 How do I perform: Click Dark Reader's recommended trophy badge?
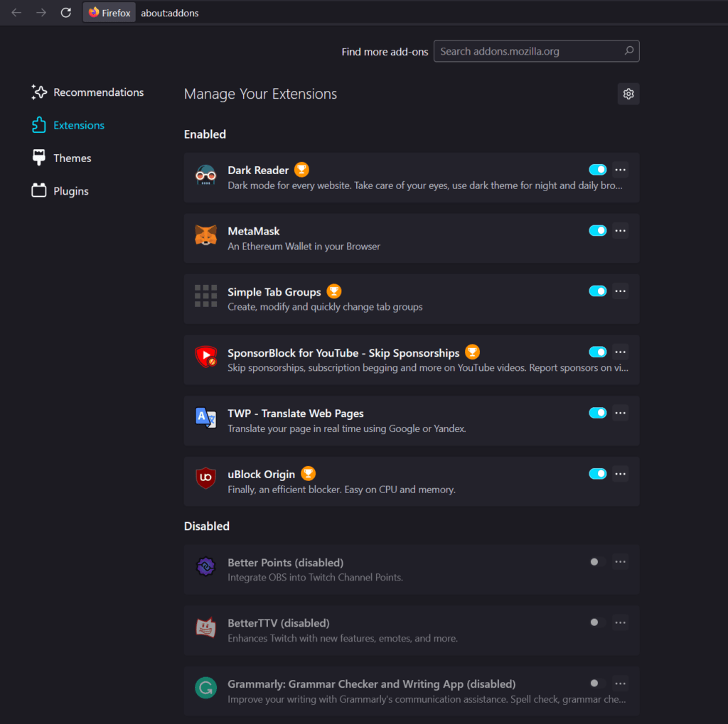(301, 170)
